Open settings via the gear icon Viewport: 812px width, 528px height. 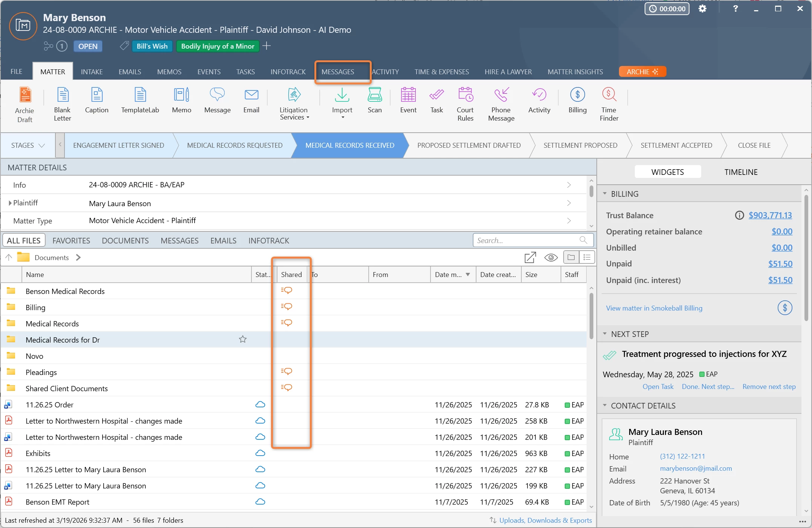tap(702, 9)
